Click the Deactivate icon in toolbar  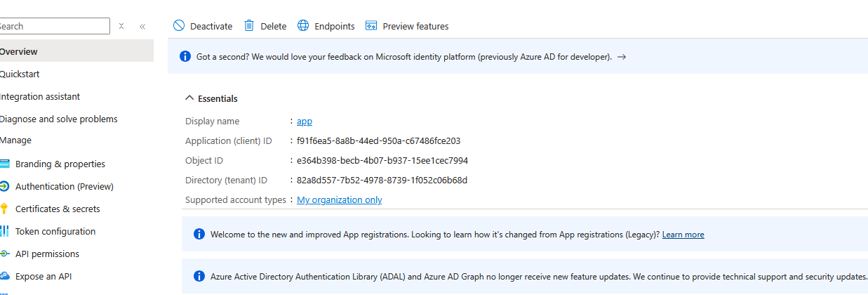tap(179, 26)
